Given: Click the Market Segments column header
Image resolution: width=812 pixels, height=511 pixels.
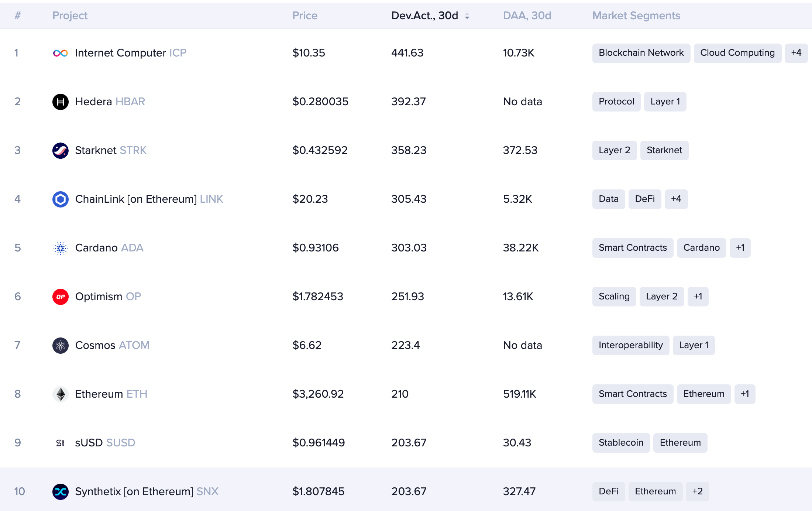Looking at the screenshot, I should pyautogui.click(x=636, y=16).
